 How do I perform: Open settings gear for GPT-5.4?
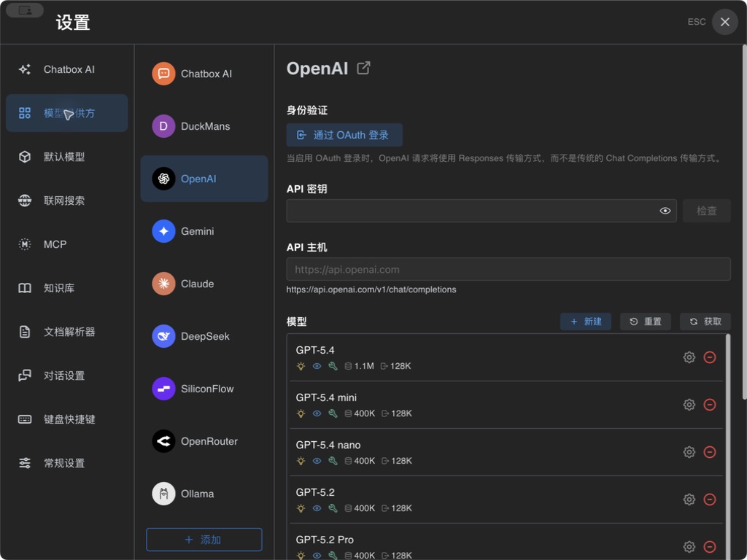(689, 357)
